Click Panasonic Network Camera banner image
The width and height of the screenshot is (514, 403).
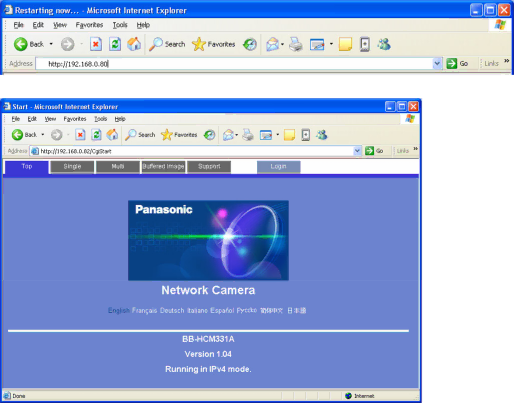pyautogui.click(x=208, y=240)
